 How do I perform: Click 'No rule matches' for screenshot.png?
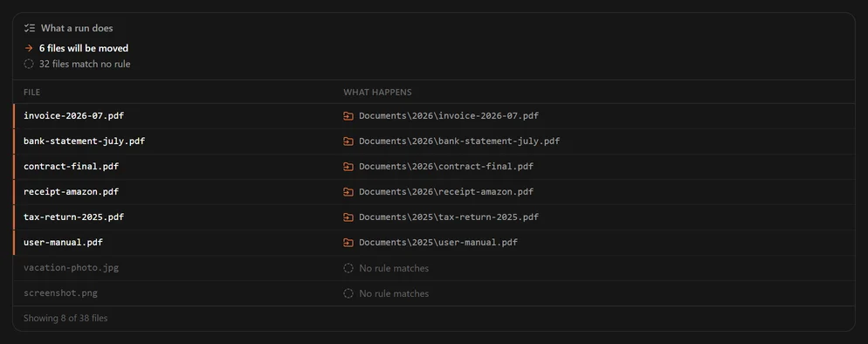(394, 293)
